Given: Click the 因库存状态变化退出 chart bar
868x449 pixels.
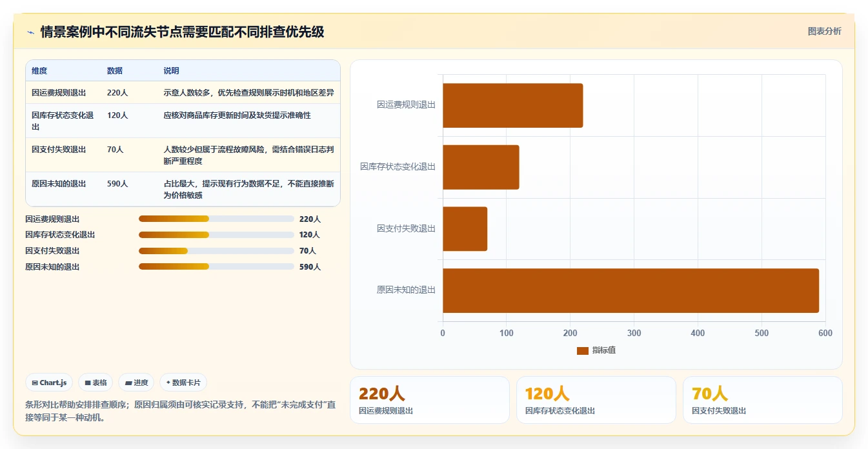Looking at the screenshot, I should click(481, 167).
